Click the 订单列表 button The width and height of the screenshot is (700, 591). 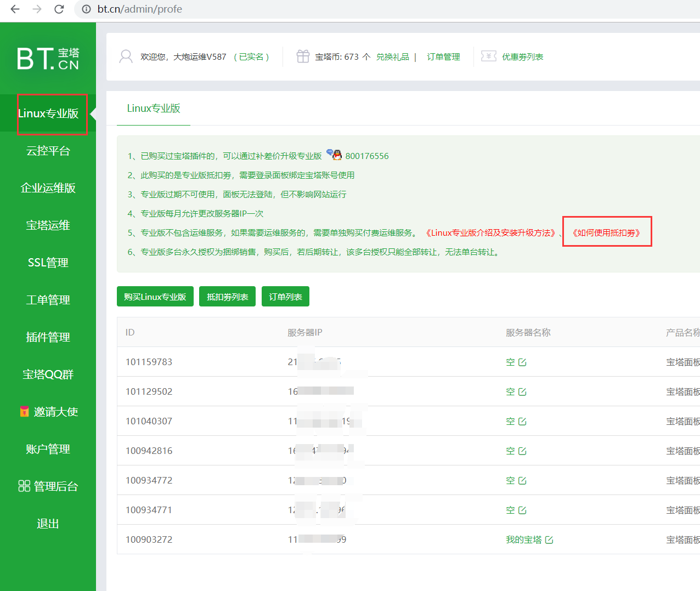coord(285,297)
